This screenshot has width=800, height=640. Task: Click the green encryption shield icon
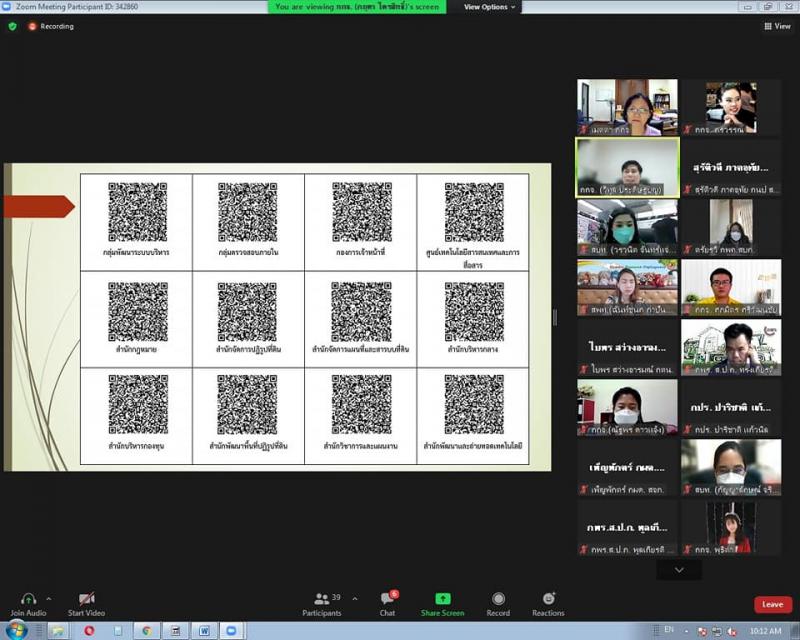[12, 26]
